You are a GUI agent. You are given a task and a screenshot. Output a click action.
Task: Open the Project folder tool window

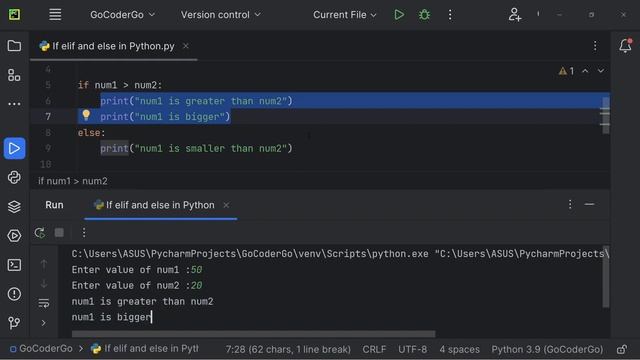(14, 46)
